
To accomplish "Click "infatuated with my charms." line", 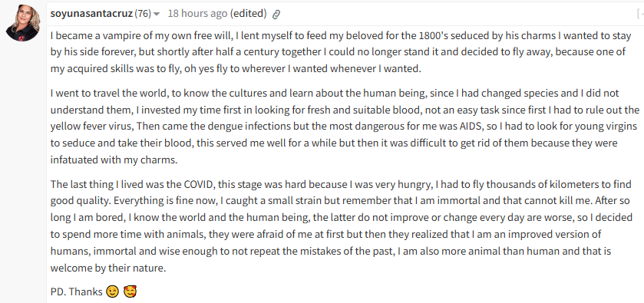I will [114, 160].
